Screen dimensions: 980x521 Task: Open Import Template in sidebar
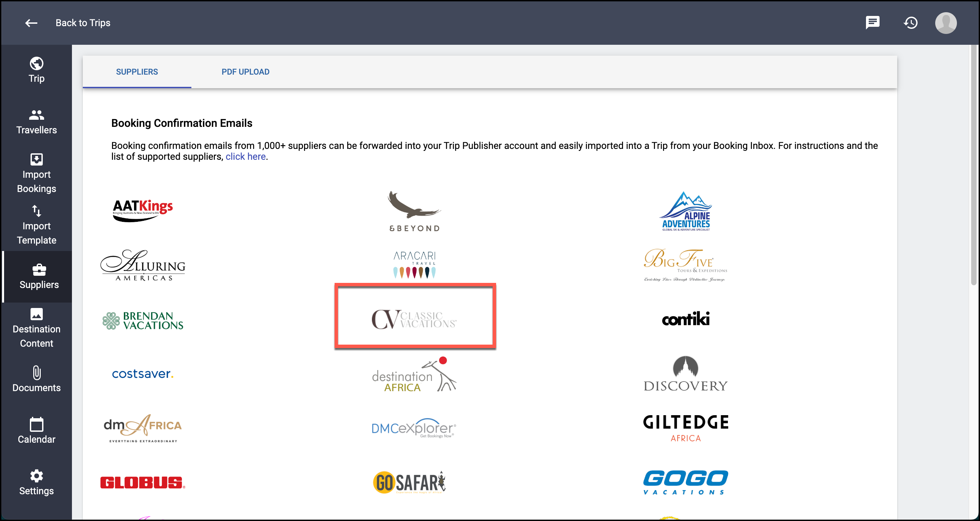point(37,225)
